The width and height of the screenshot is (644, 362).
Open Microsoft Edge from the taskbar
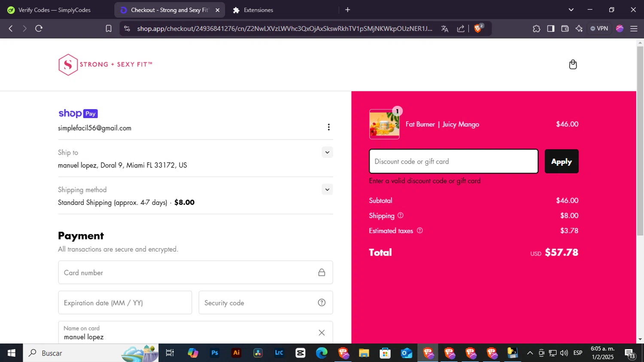point(322,353)
